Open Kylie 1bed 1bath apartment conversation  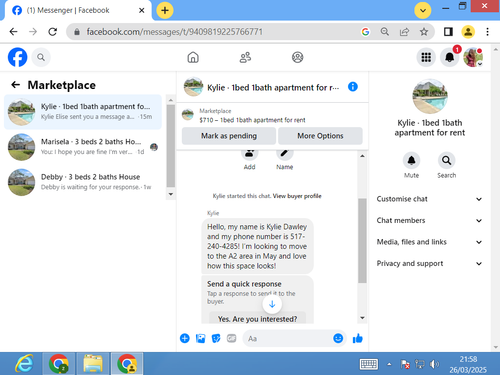(83, 112)
